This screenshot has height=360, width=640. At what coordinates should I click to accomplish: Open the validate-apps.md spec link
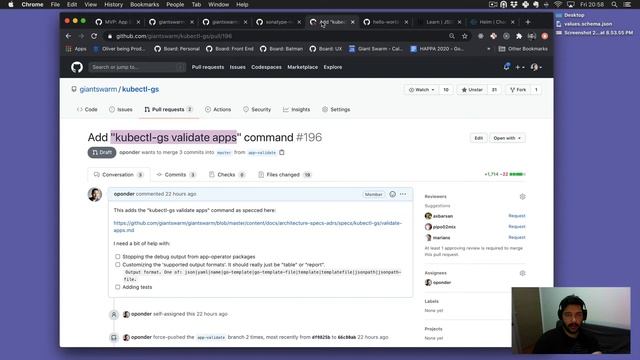pyautogui.click(x=258, y=227)
